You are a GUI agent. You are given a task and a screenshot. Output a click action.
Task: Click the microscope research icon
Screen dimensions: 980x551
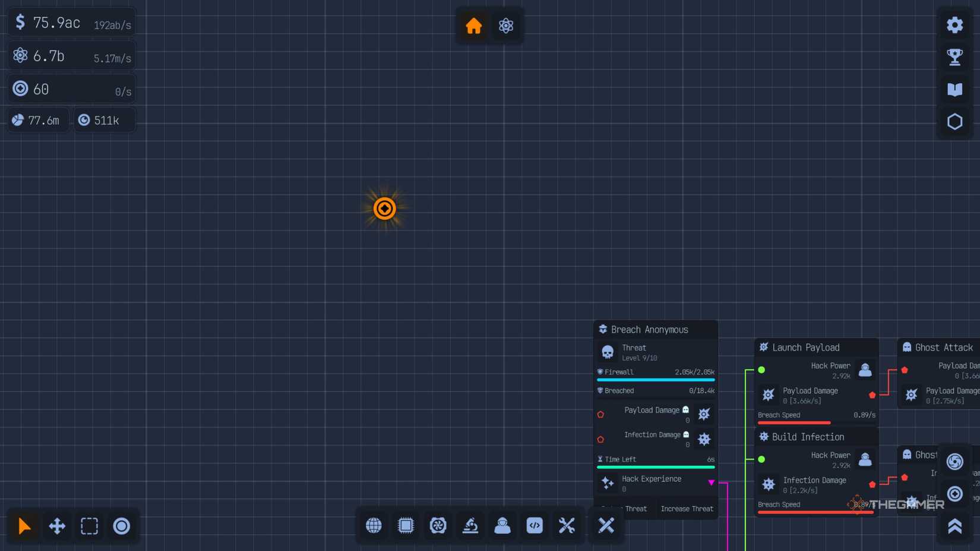470,525
